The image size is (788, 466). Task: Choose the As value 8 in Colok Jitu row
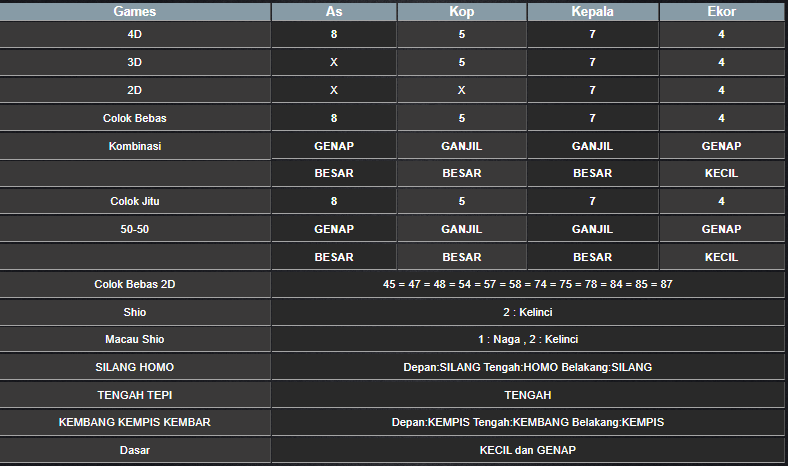click(334, 201)
